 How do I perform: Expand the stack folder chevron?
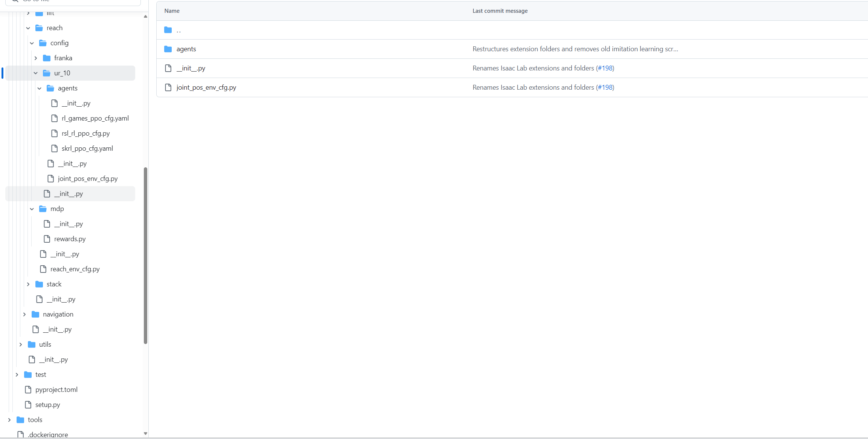click(28, 284)
